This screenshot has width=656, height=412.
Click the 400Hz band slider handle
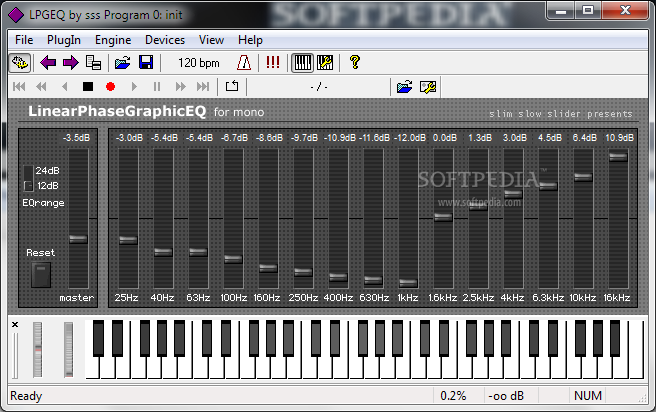coord(338,277)
